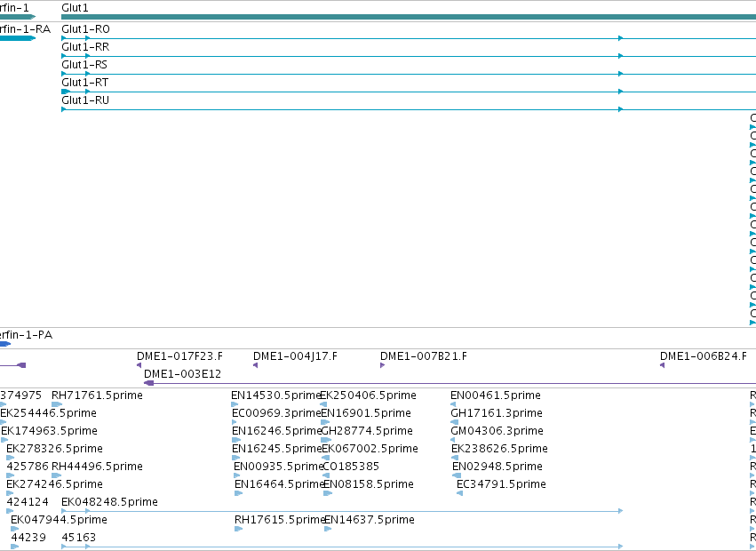756x551 pixels.
Task: Select the EK048248.5prime EST label
Action: tap(109, 502)
